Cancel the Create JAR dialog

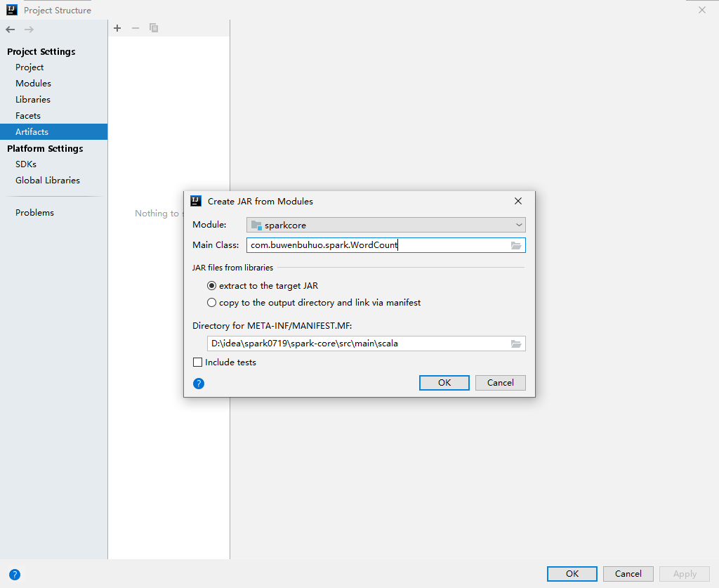(500, 383)
